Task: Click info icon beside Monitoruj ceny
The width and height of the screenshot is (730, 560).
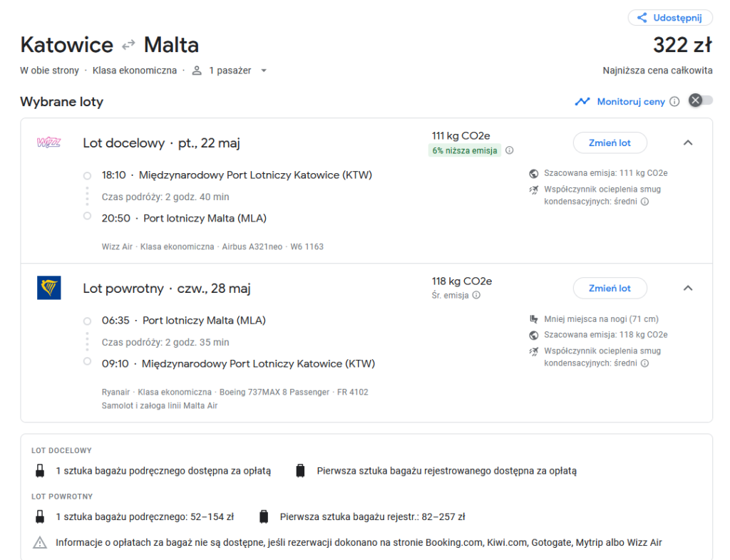Action: click(674, 102)
